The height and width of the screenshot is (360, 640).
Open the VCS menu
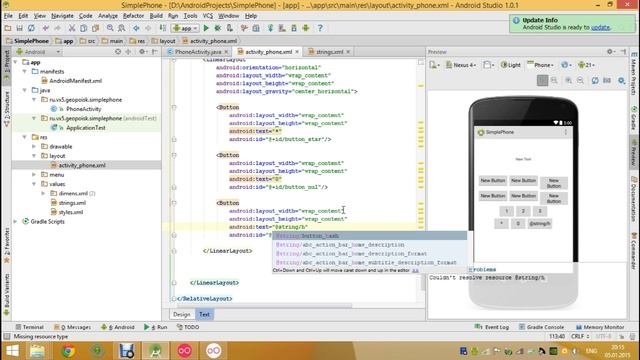[208, 16]
